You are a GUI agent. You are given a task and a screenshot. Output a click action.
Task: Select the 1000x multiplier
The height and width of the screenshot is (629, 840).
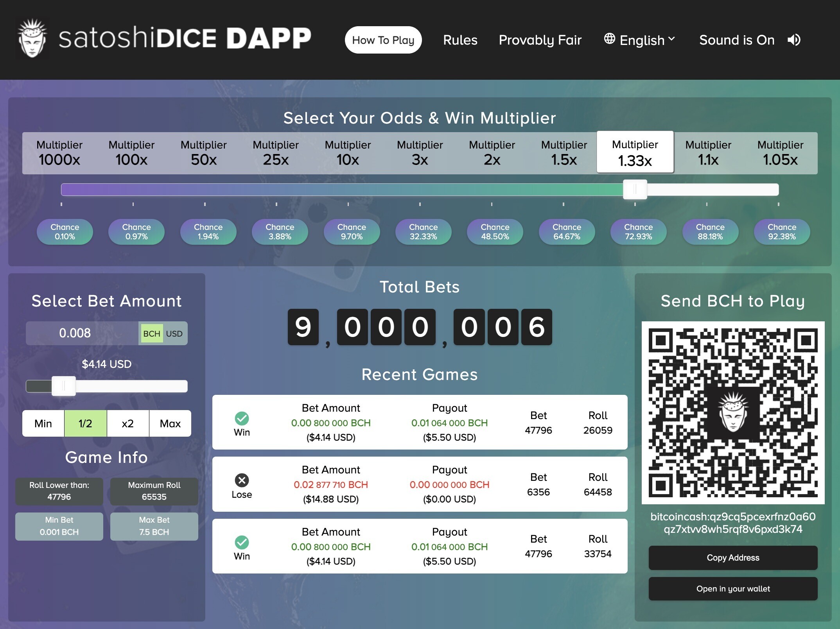point(59,153)
